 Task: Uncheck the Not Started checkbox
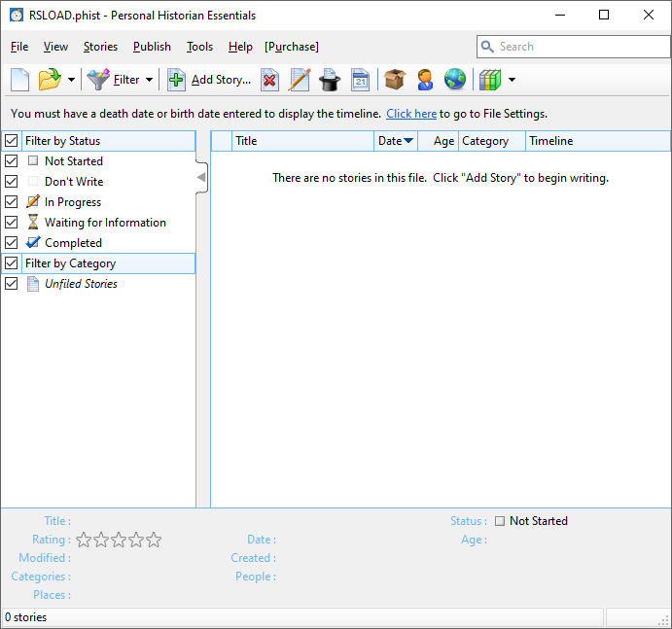pyautogui.click(x=11, y=161)
